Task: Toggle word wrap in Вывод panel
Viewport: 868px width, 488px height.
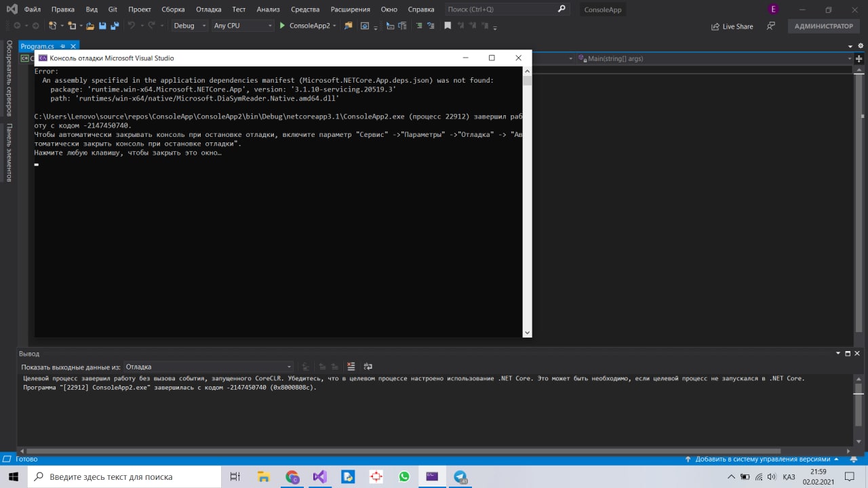Action: (368, 367)
